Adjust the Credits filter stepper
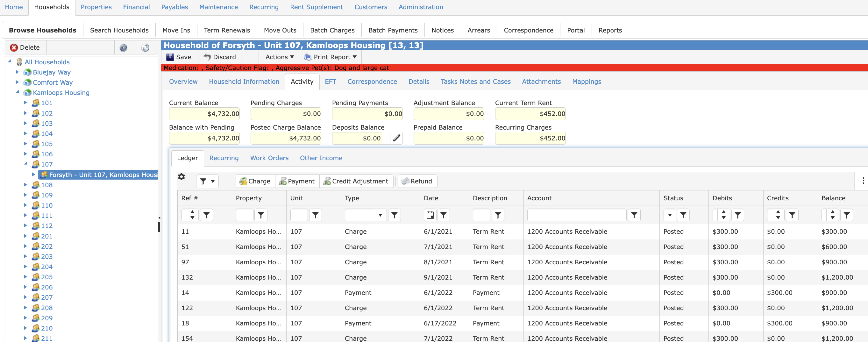This screenshot has width=868, height=342. pyautogui.click(x=779, y=215)
